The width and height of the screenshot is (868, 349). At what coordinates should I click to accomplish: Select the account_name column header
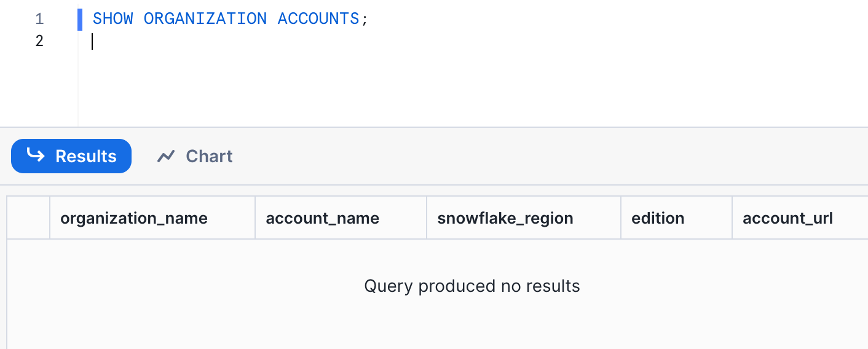click(x=322, y=218)
